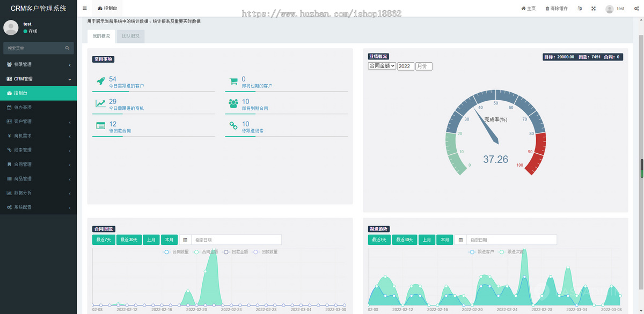Screen dimensions: 644x314
Task: Click the link icon for 待跟进线索
Action: (233, 126)
